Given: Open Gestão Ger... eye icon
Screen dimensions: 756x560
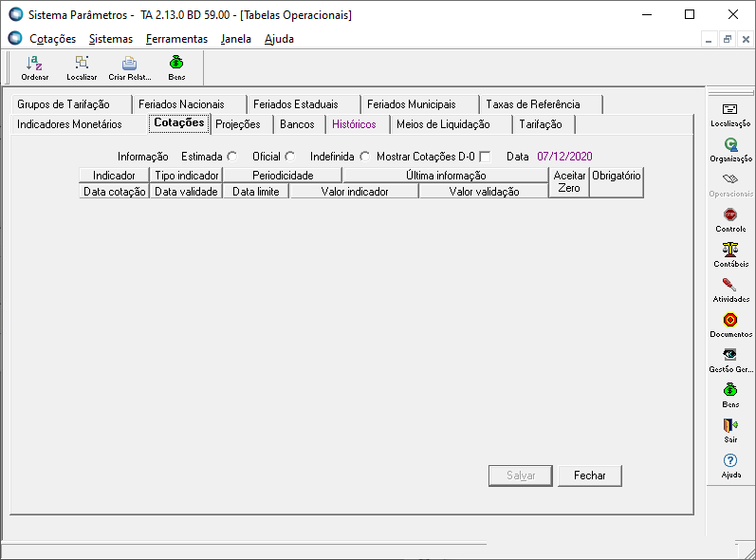Looking at the screenshot, I should pos(730,361).
